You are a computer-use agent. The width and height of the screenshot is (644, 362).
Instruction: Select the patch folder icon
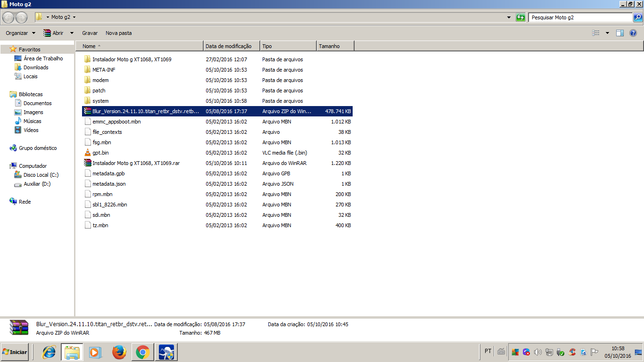(x=87, y=90)
